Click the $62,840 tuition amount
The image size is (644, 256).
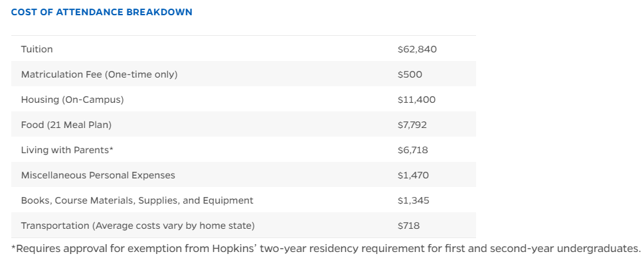(x=417, y=50)
